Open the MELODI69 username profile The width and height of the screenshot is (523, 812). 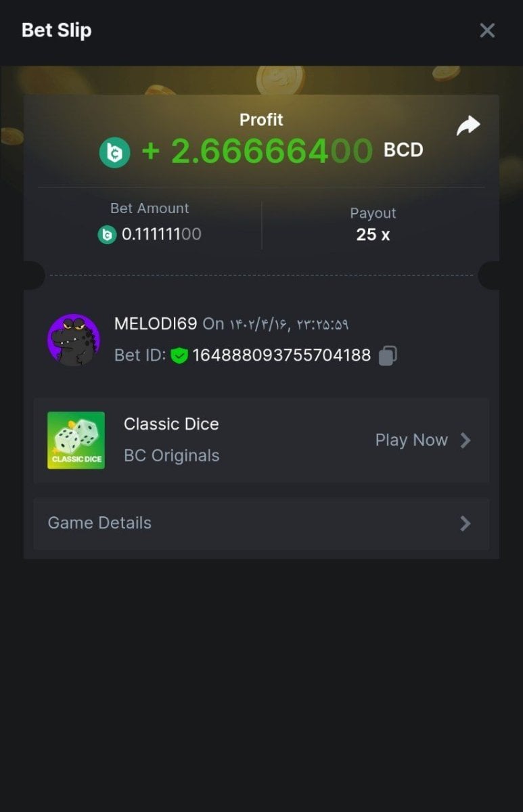click(x=156, y=323)
